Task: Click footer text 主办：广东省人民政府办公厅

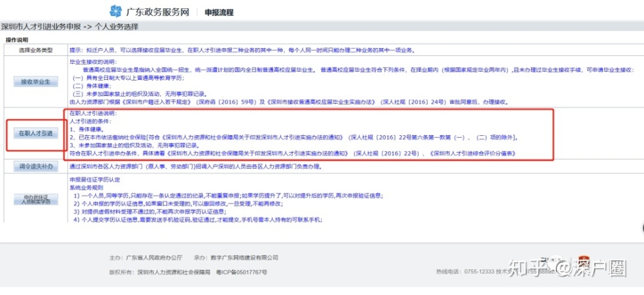Action: click(x=146, y=258)
